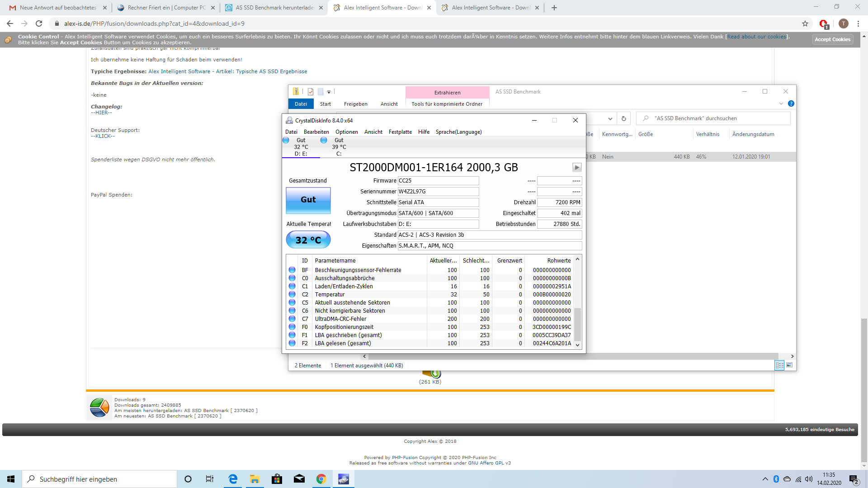Focus Windows taskbar search box
The image size is (868, 488).
tap(99, 479)
